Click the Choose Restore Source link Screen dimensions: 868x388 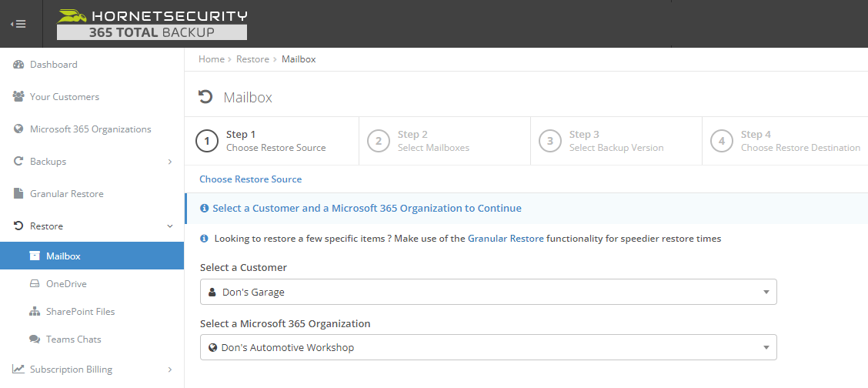(250, 179)
